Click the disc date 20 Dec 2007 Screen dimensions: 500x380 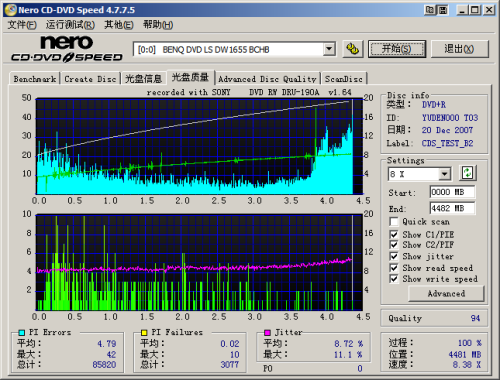coord(447,130)
